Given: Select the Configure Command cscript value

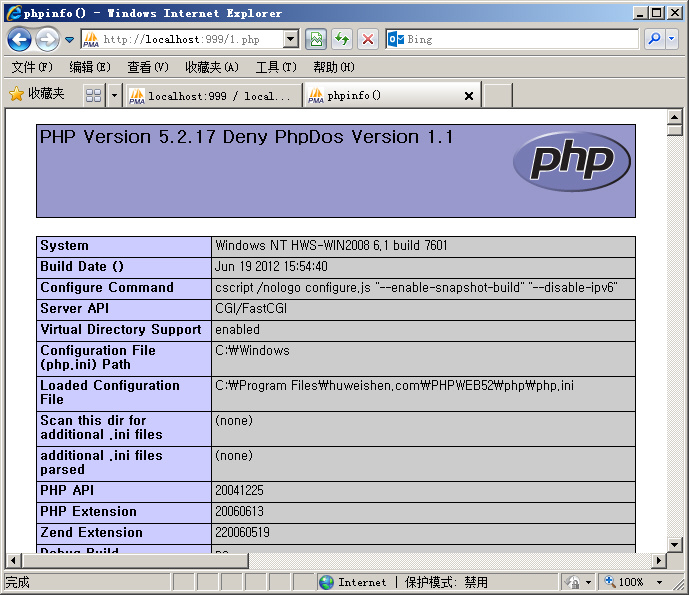Looking at the screenshot, I should 416,287.
